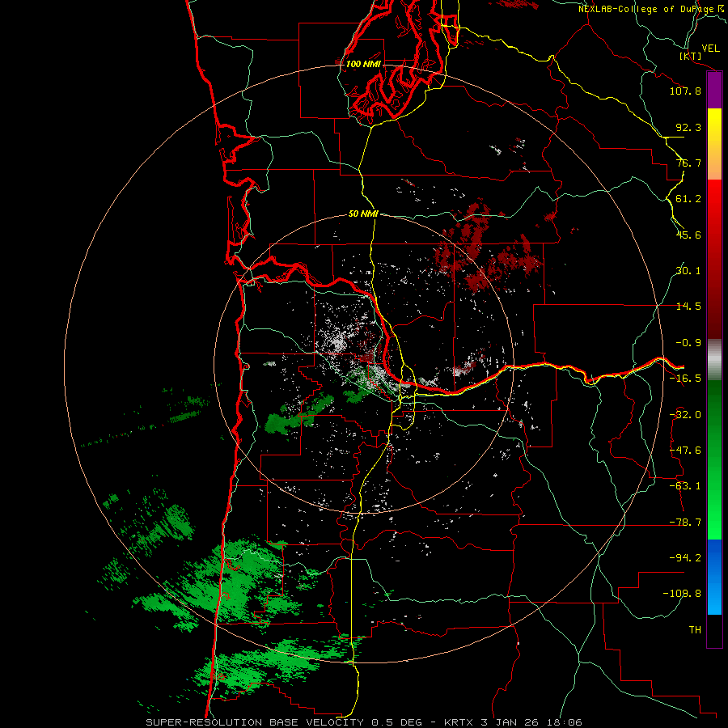Click the VEL legend title
Image resolution: width=728 pixels, height=728 pixels.
[711, 49]
